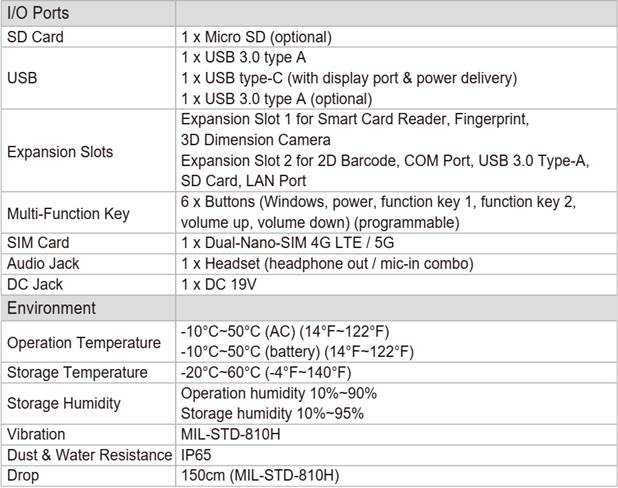Screen dimensions: 618x488
Task: Click the 3D Dimension Camera text
Action: click(x=256, y=140)
